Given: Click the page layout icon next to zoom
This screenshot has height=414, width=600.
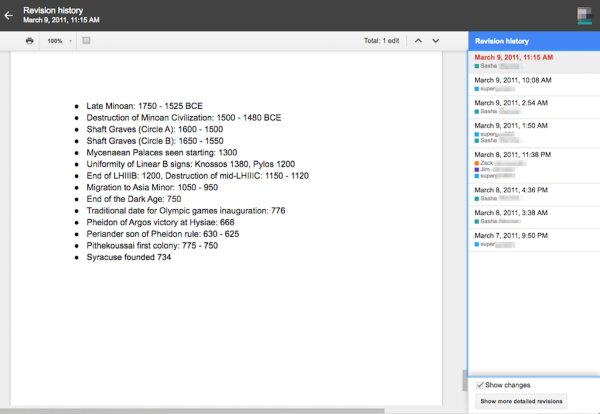Looking at the screenshot, I should (86, 41).
